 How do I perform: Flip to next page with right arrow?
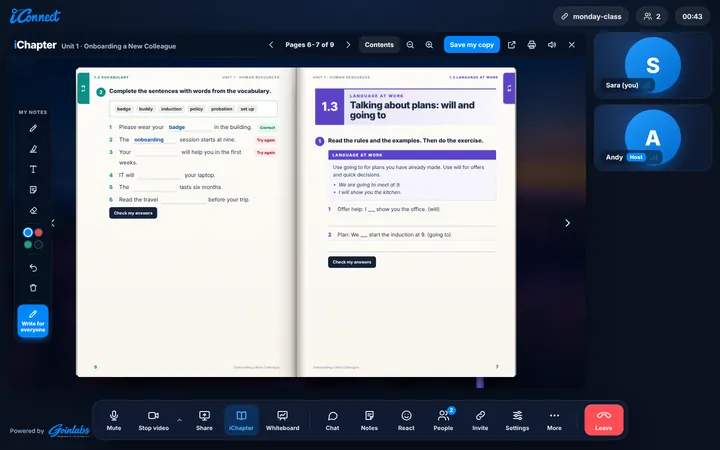pos(568,223)
